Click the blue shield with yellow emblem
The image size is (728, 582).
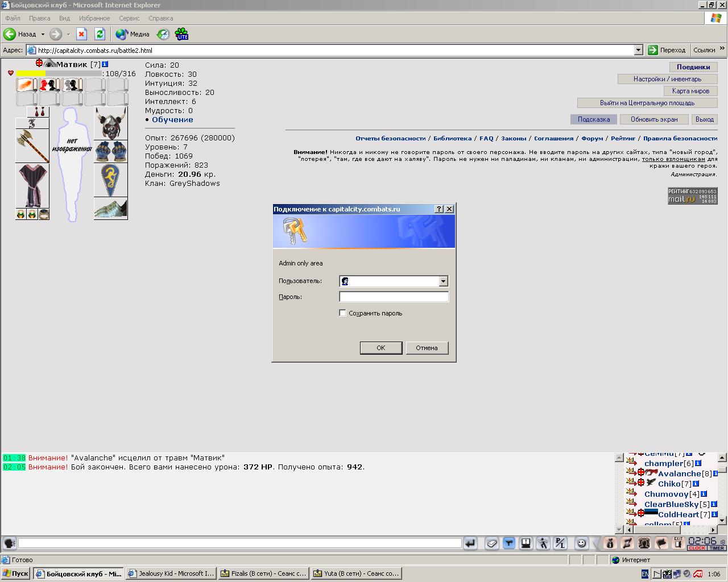[111, 180]
